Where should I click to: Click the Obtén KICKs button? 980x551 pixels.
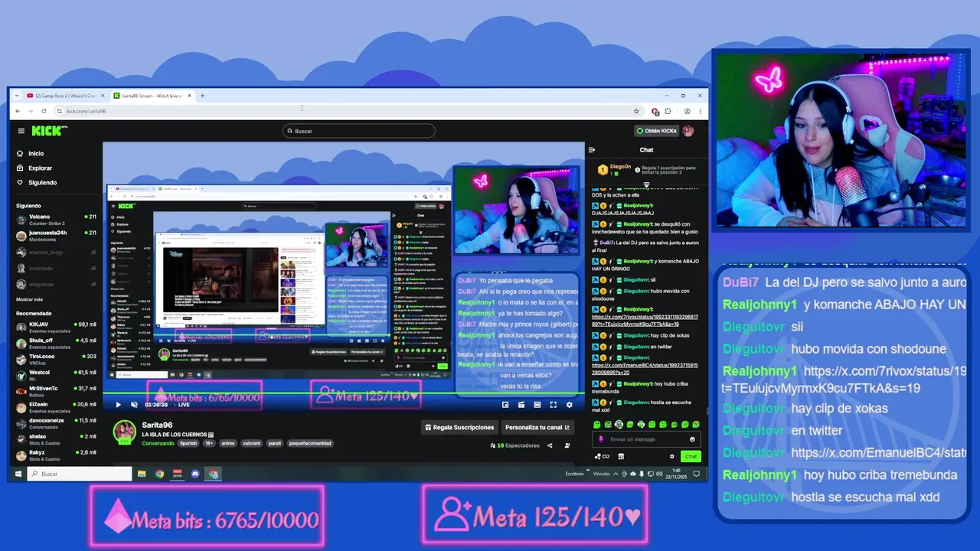[656, 131]
